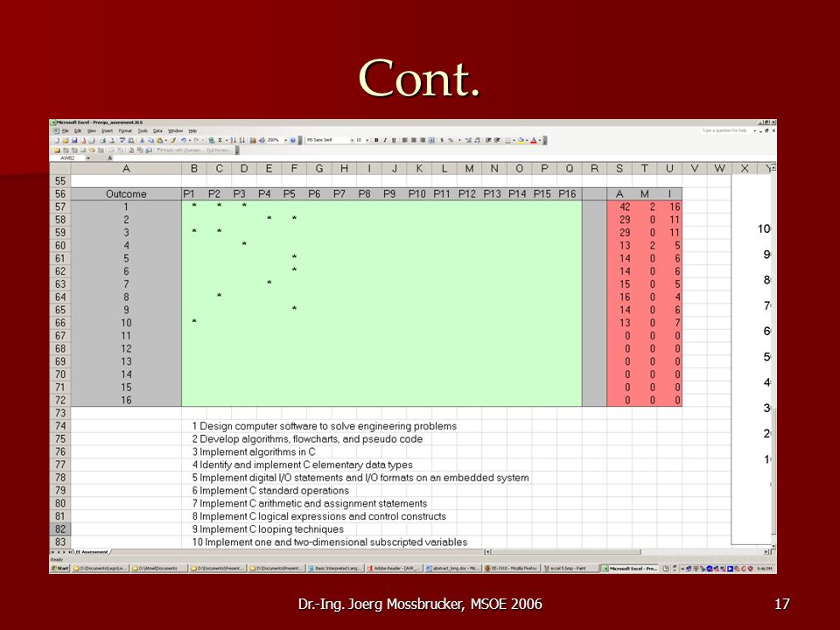This screenshot has height=630, width=840.
Task: Click the red Font Color A swatch
Action: point(534,140)
